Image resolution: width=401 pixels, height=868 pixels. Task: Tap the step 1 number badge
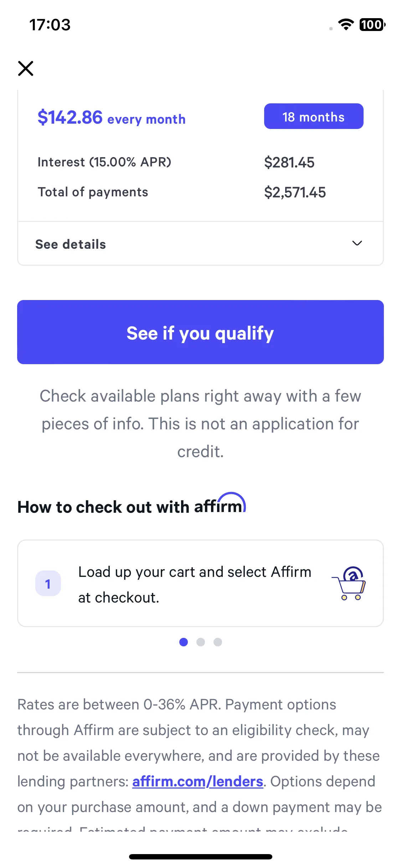click(x=48, y=583)
